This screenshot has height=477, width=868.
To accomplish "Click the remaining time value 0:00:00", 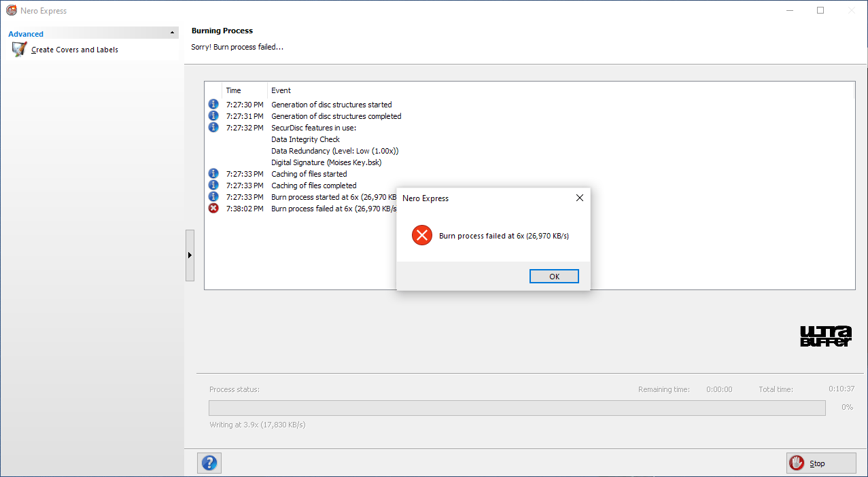I will 720,389.
